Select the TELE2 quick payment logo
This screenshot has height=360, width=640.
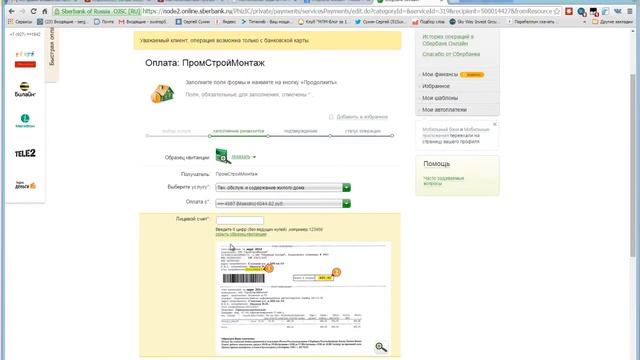[25, 153]
